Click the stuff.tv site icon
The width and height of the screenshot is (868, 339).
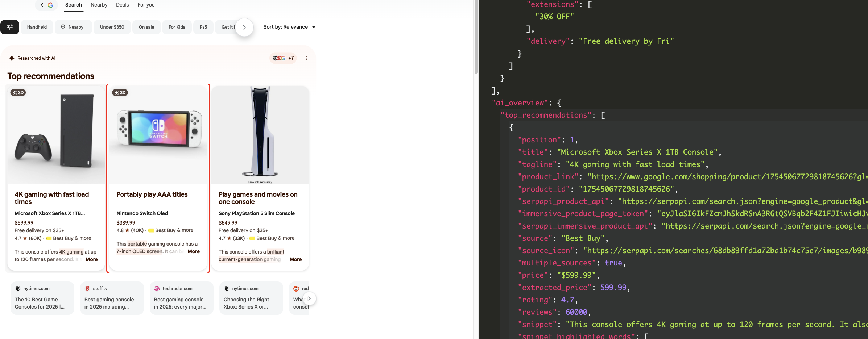pyautogui.click(x=87, y=289)
